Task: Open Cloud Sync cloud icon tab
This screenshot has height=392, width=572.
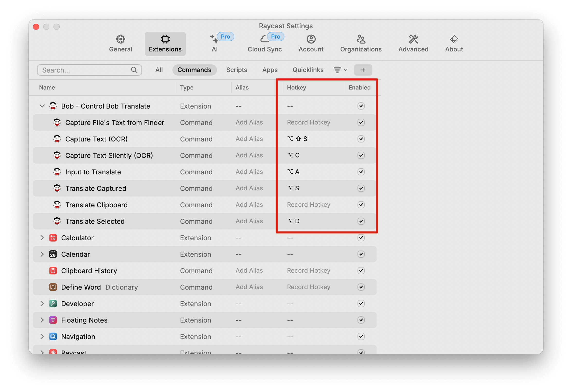Action: pos(264,39)
